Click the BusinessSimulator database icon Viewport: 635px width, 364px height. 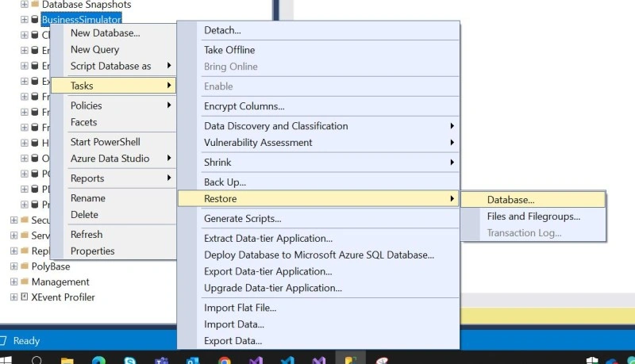point(35,19)
